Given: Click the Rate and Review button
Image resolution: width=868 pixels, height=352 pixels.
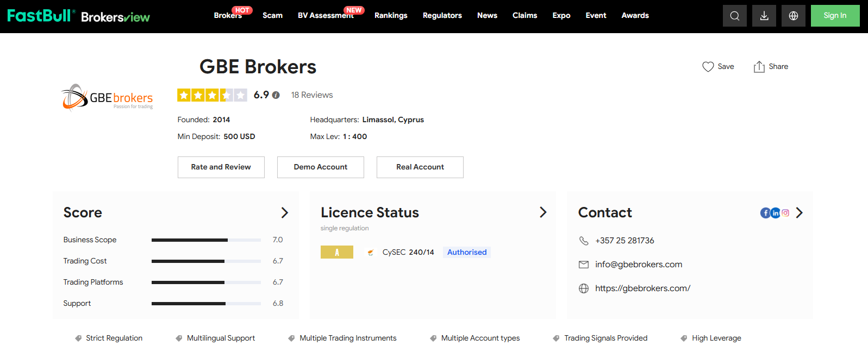Looking at the screenshot, I should (221, 167).
